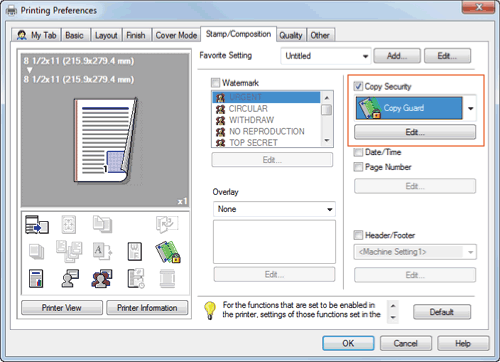Click the greyed banner roll paper icon

pyautogui.click(x=167, y=279)
